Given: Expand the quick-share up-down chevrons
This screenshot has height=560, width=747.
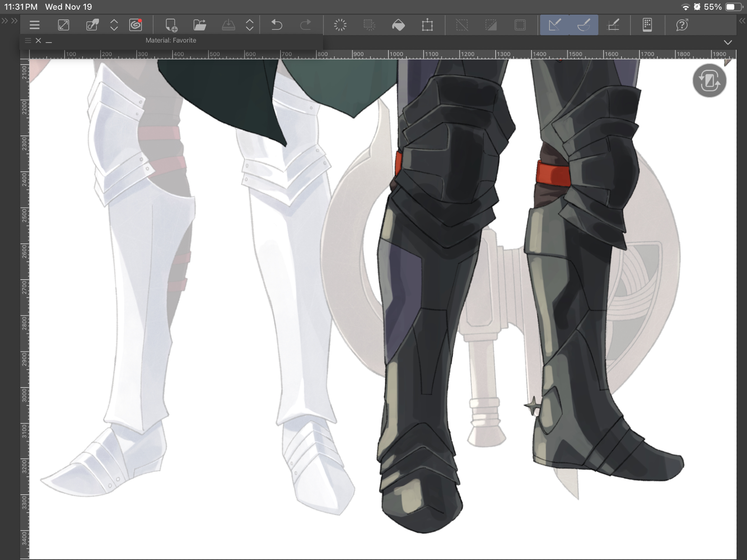Looking at the screenshot, I should coord(114,25).
